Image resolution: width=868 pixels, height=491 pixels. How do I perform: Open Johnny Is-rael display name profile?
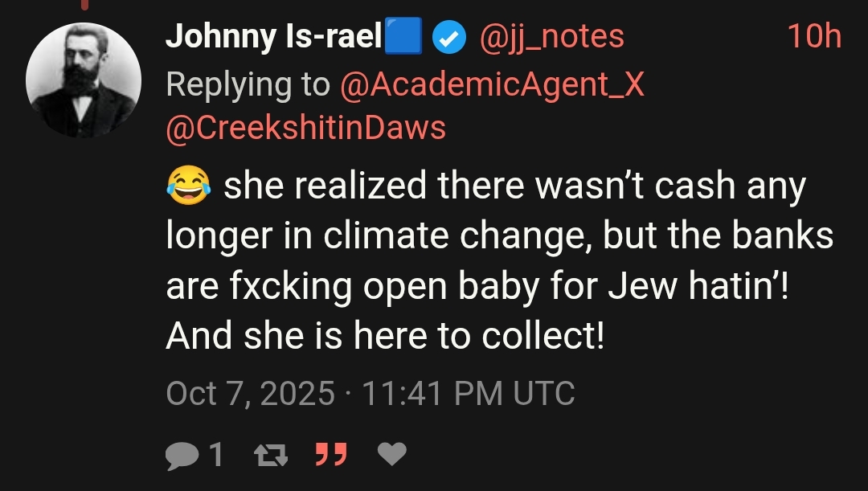pyautogui.click(x=273, y=36)
